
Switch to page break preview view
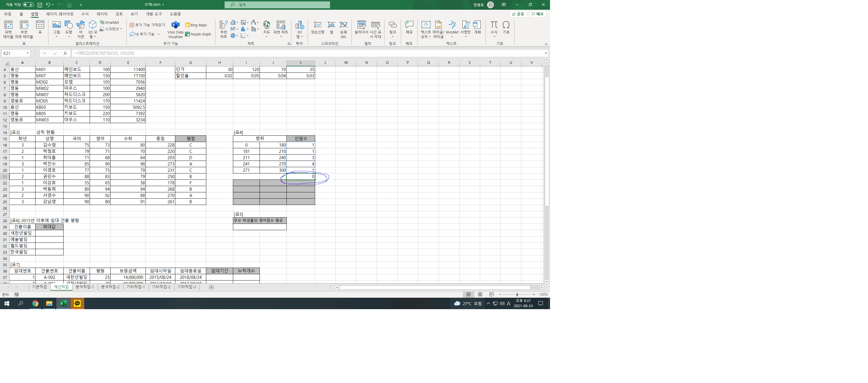click(x=491, y=295)
